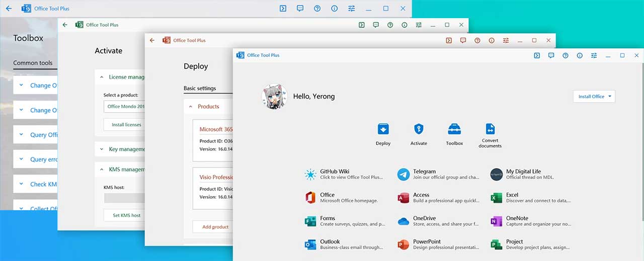
Task: Select the Basic settings tab in Deploy
Action: tap(200, 89)
